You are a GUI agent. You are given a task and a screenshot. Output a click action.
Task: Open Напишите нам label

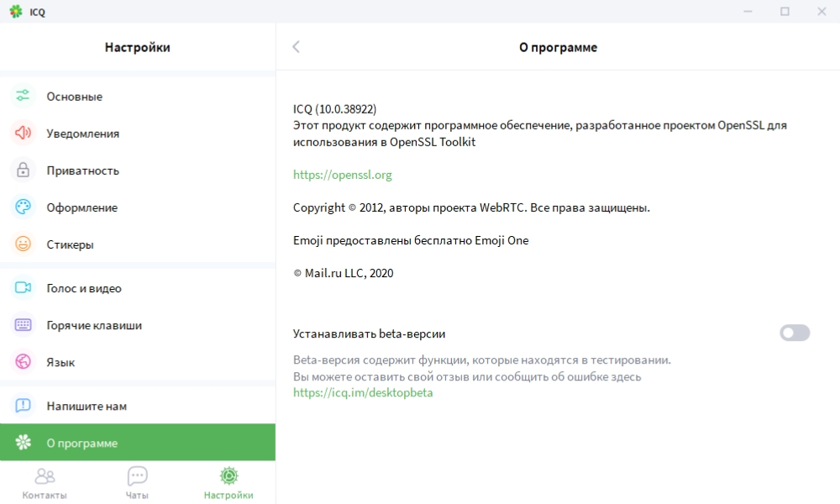[87, 406]
